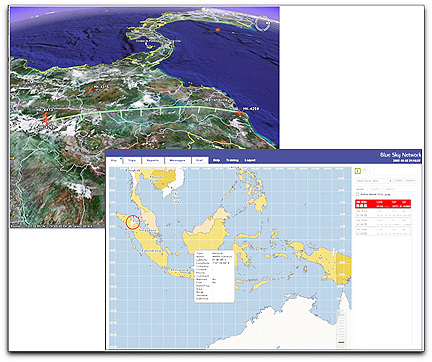Click the Blue Sky Network logo
The width and height of the screenshot is (432, 362).
[401, 155]
